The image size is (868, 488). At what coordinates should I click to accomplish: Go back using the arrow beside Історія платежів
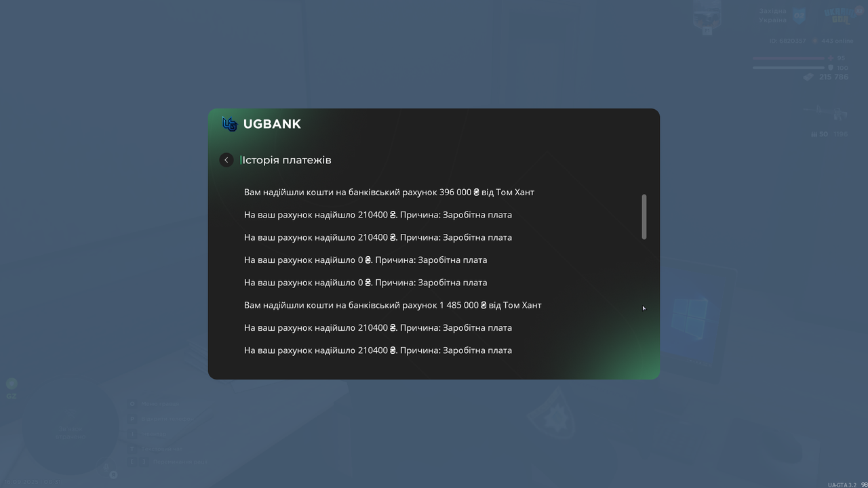pos(226,160)
